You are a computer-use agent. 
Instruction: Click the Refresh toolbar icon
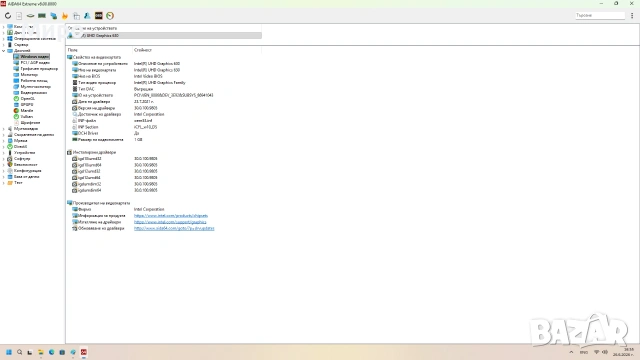pyautogui.click(x=8, y=16)
